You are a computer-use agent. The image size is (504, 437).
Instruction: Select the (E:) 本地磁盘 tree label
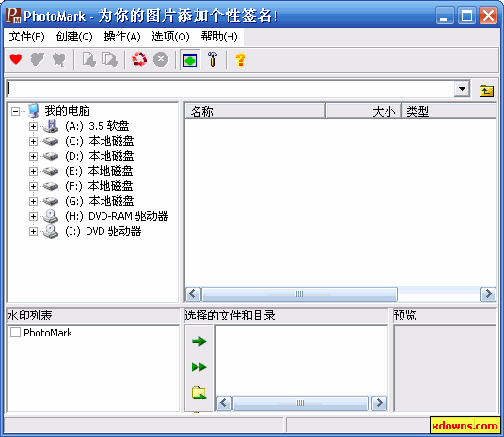click(99, 171)
